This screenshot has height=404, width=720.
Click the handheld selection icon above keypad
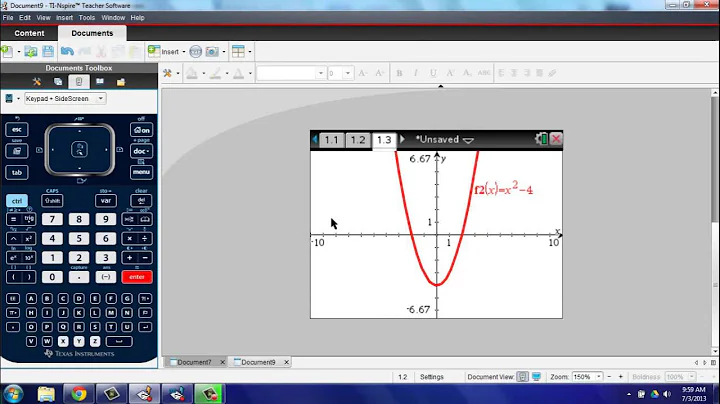(x=9, y=98)
